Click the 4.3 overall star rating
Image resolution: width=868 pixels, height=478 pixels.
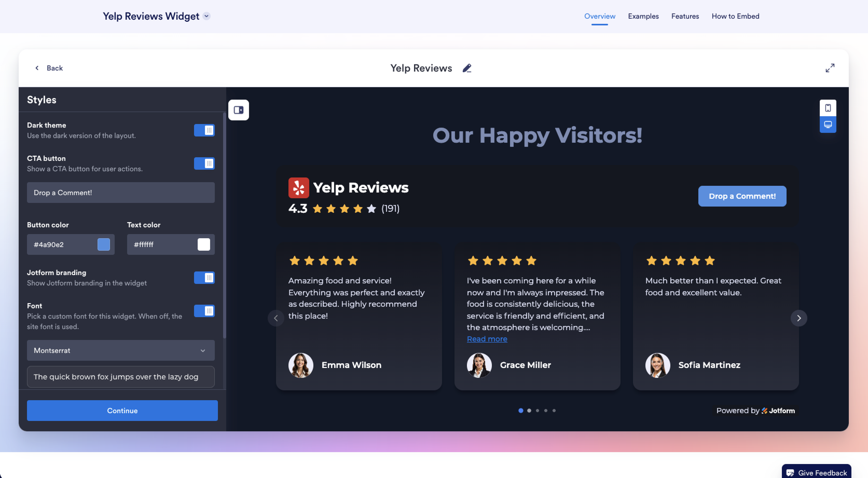[x=344, y=209]
